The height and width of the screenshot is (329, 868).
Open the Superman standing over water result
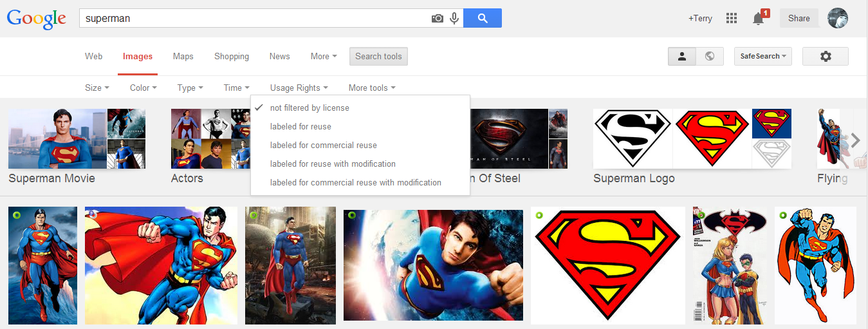coord(42,265)
